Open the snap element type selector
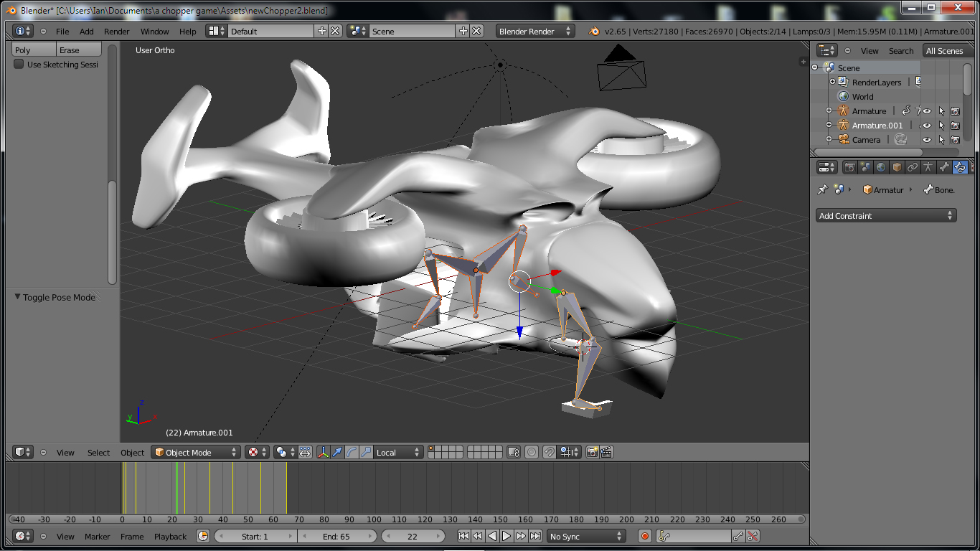 pos(570,452)
